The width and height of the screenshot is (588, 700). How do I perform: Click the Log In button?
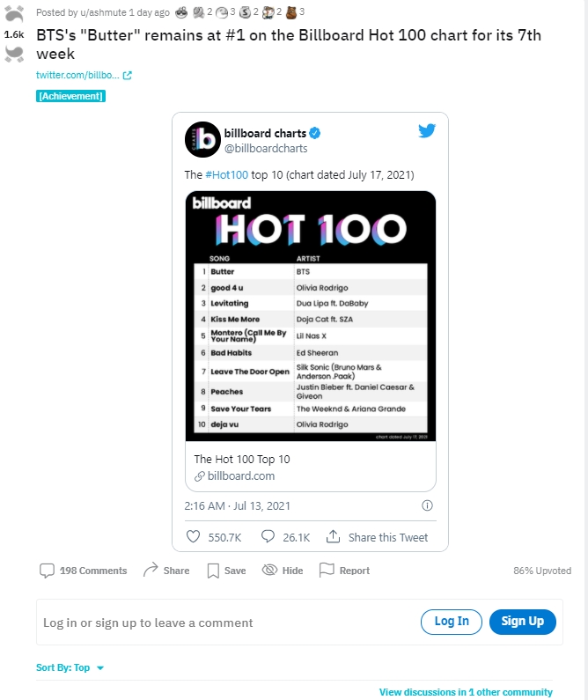pyautogui.click(x=451, y=622)
